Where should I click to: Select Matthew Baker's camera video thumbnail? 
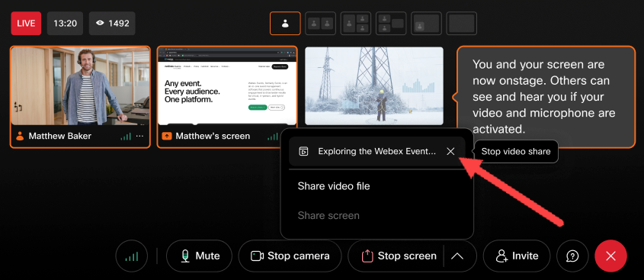[x=80, y=85]
